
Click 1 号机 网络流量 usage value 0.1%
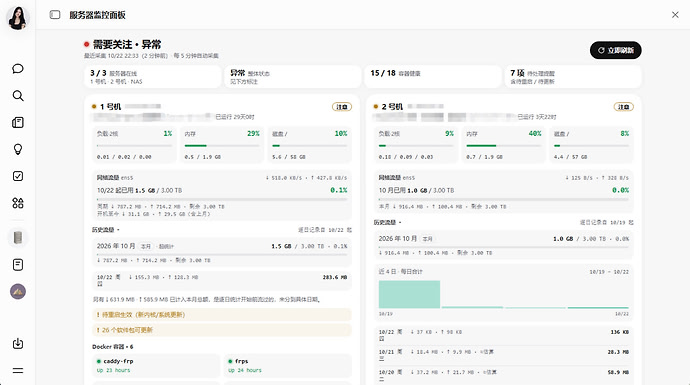pos(339,190)
